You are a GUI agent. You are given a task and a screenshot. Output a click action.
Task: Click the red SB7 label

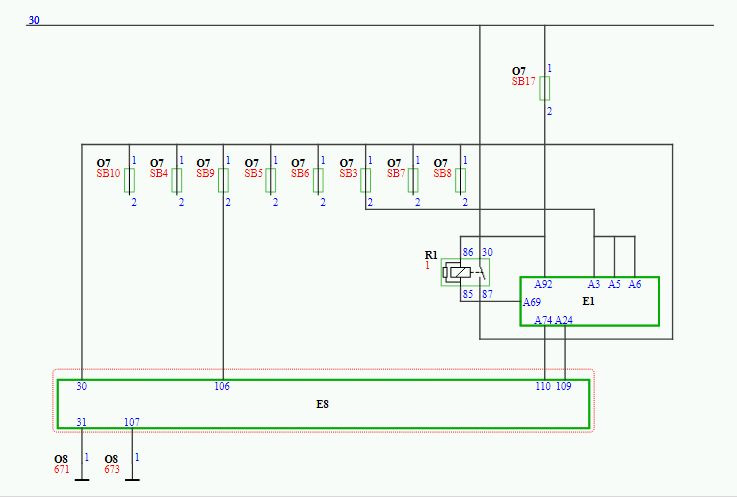pyautogui.click(x=396, y=173)
